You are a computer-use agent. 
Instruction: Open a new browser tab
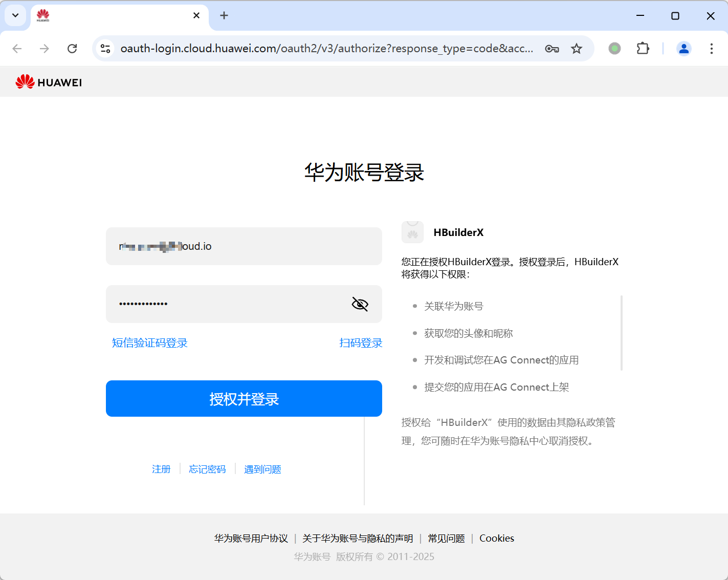pyautogui.click(x=224, y=15)
